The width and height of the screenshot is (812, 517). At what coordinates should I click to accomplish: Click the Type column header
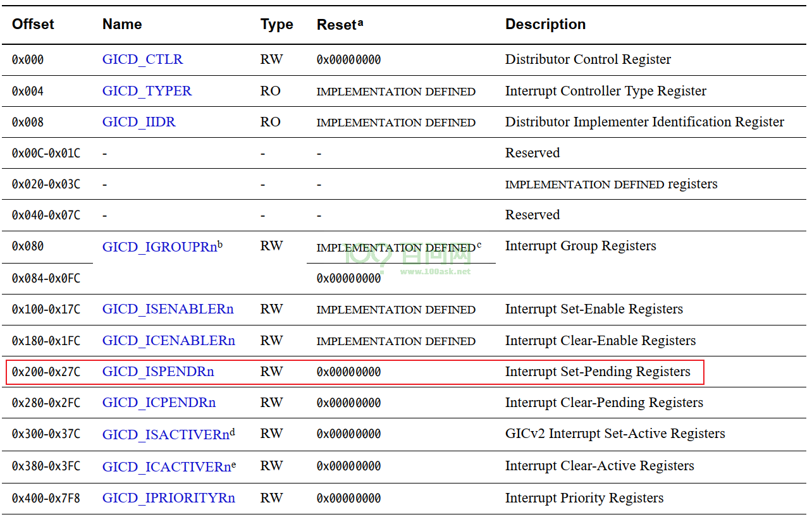tap(276, 25)
